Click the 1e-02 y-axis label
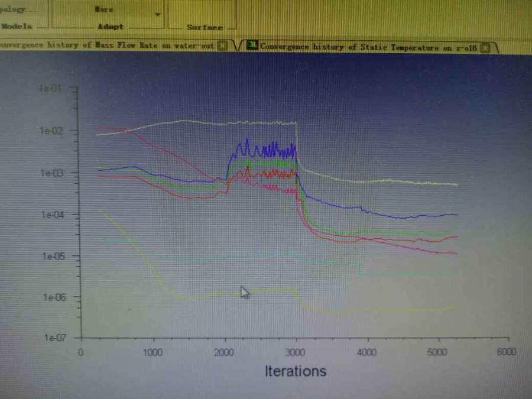The width and height of the screenshot is (532, 399). point(51,131)
